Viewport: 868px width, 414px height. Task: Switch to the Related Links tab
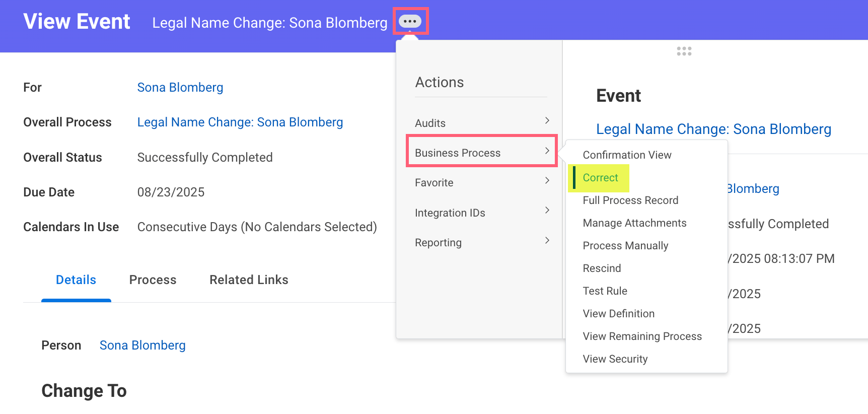249,280
